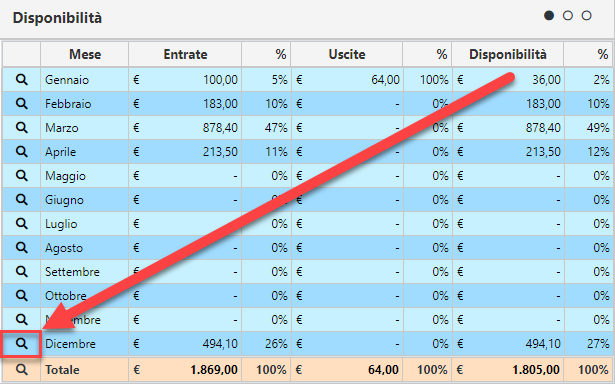Click the Gennaio Disponibilità value 36,00
Viewport: 615px width, 384px height.
[546, 80]
